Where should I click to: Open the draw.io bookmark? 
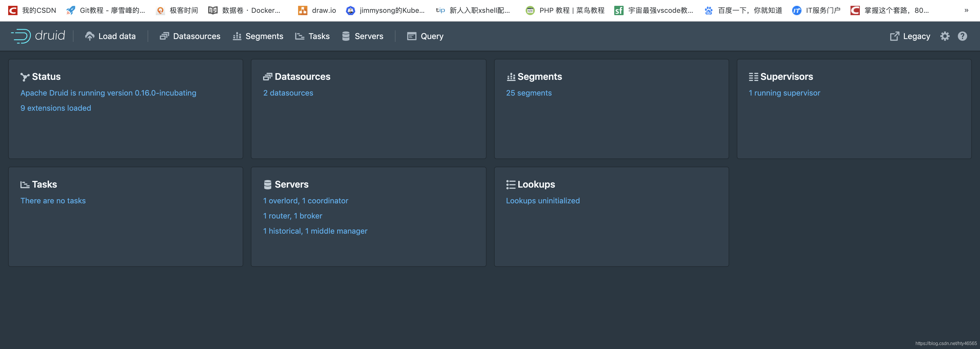(x=317, y=10)
